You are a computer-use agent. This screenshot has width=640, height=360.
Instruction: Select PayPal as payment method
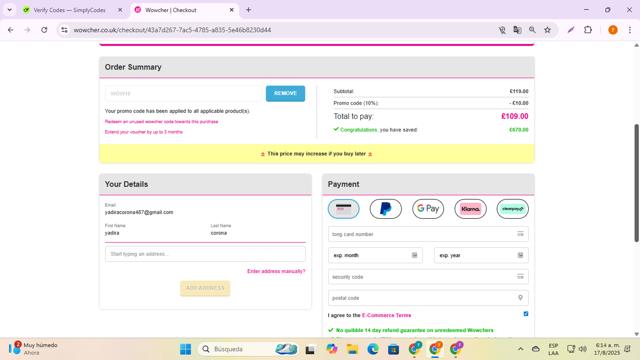pos(386,209)
